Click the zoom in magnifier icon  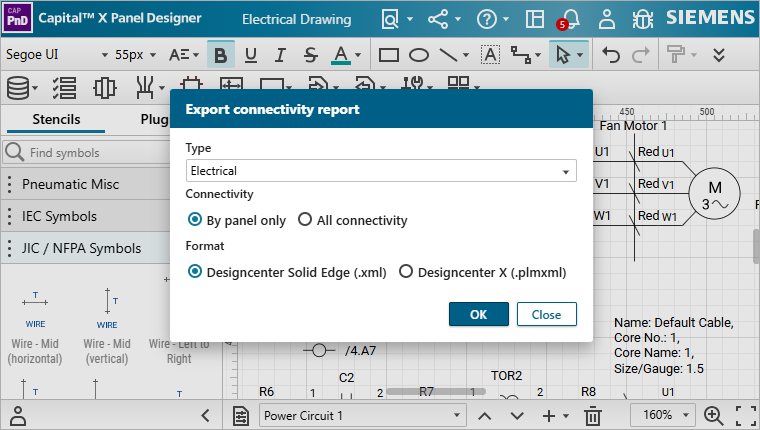point(713,416)
